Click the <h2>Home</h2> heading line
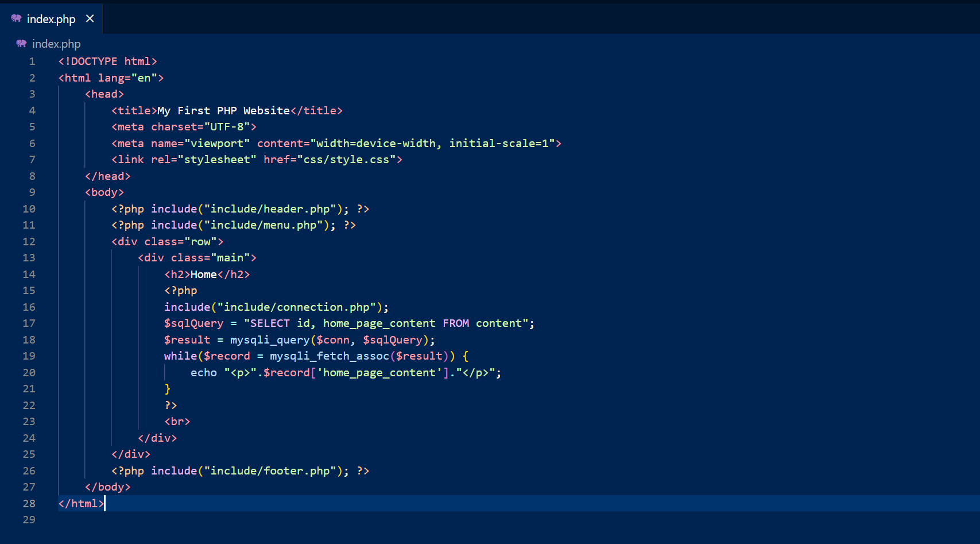This screenshot has width=980, height=544. click(x=207, y=275)
